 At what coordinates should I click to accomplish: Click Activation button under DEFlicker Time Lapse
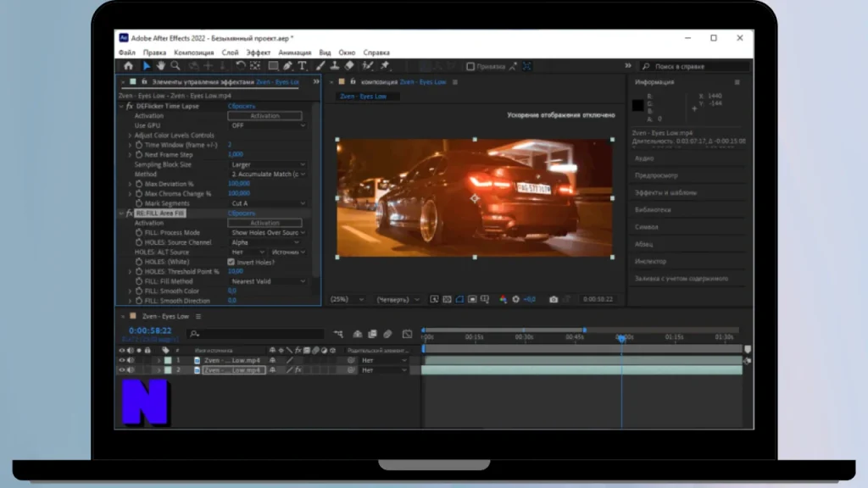264,115
